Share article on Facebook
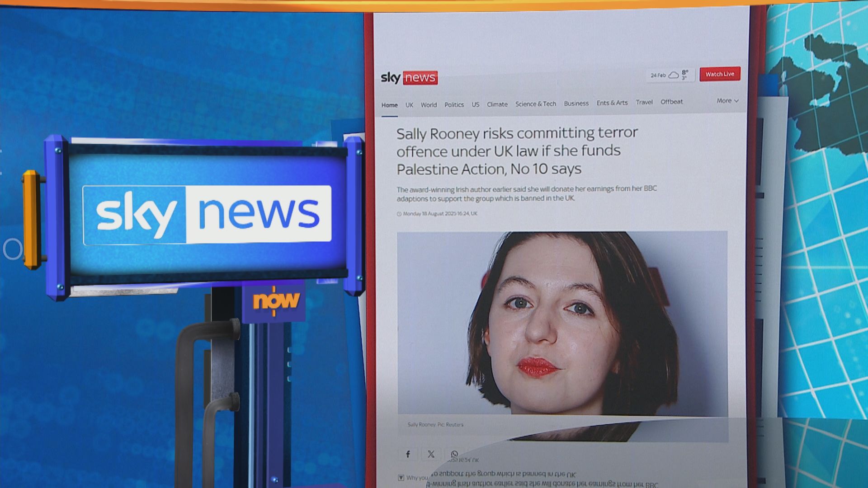Image resolution: width=868 pixels, height=488 pixels. pos(408,454)
